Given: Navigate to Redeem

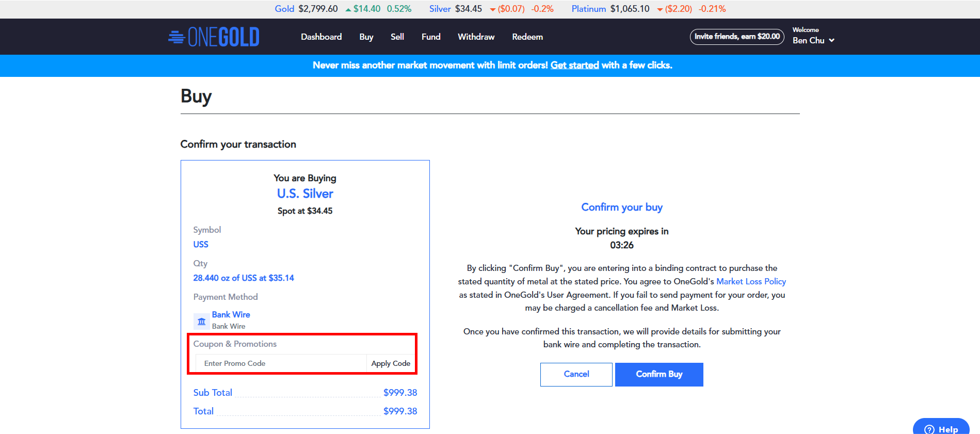Looking at the screenshot, I should 527,37.
